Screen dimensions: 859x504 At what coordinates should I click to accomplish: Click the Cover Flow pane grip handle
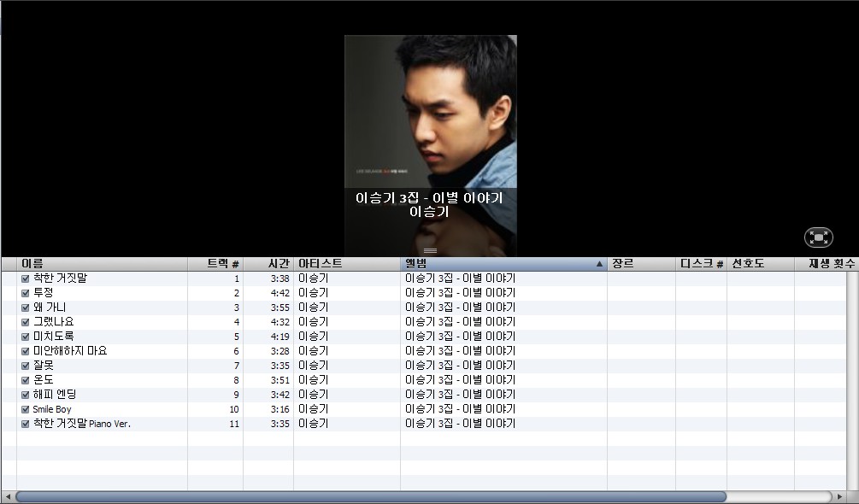pyautogui.click(x=431, y=250)
